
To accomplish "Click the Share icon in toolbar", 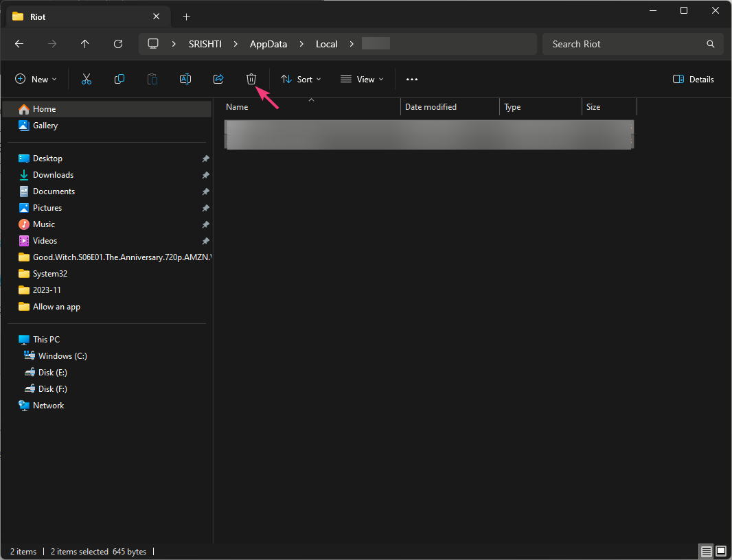I will tap(218, 80).
